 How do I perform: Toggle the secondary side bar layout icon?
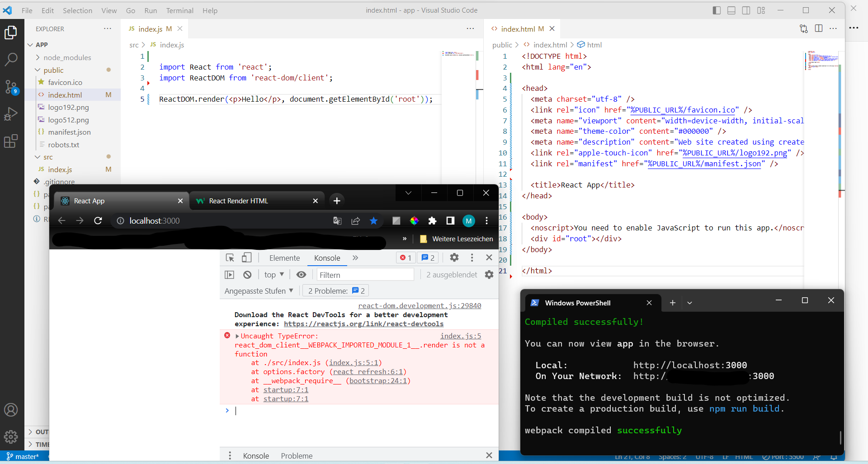746,10
